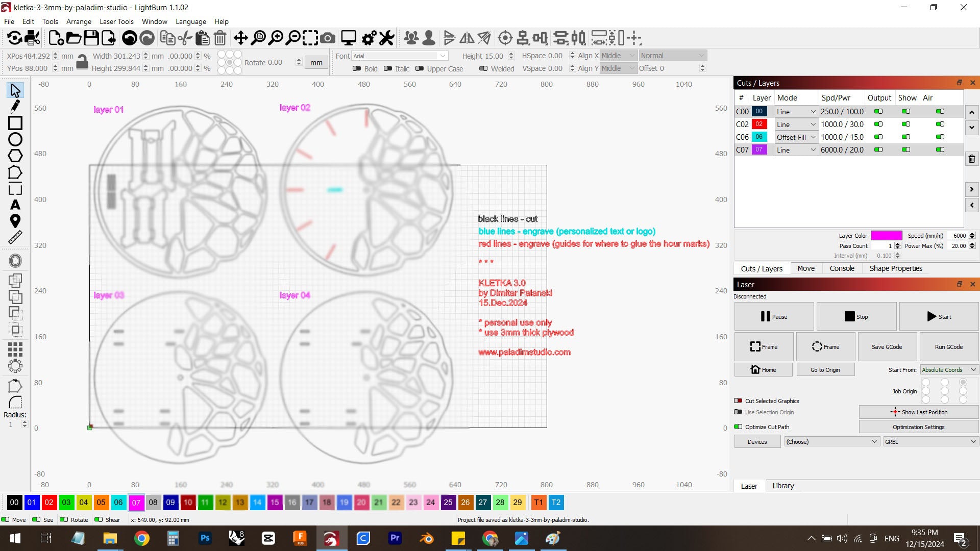Expand the Start From dropdown
The width and height of the screenshot is (980, 551).
[949, 370]
